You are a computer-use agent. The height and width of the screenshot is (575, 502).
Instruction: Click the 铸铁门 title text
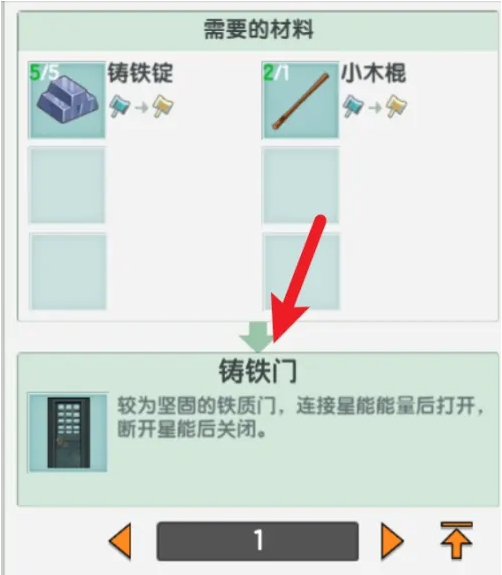[258, 371]
